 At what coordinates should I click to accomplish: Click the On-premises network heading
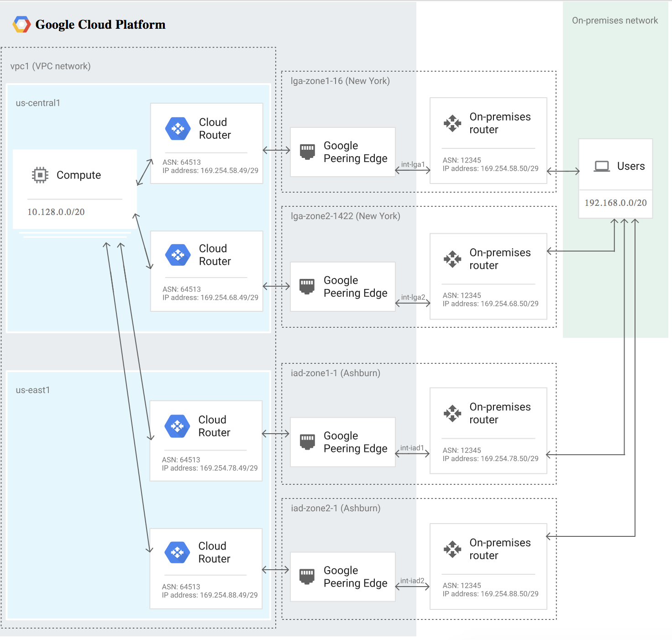pyautogui.click(x=615, y=21)
